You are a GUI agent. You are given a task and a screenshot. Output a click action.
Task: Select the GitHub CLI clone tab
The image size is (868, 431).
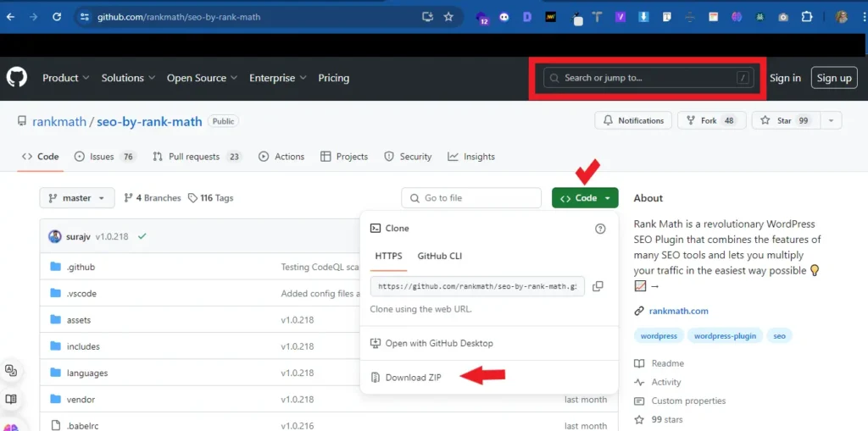[440, 257]
